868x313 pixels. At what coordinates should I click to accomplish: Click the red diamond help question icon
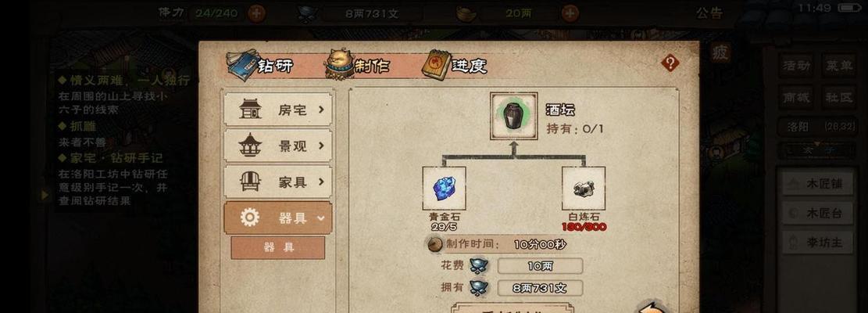670,63
